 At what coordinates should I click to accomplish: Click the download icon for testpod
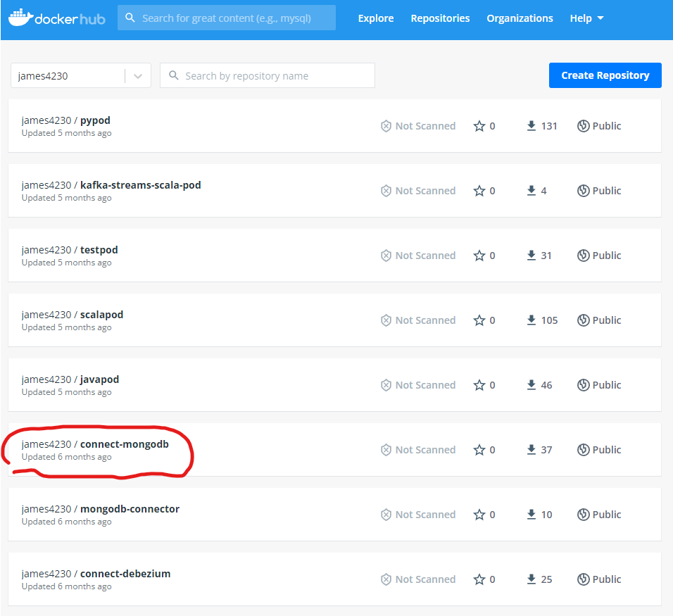pos(531,256)
